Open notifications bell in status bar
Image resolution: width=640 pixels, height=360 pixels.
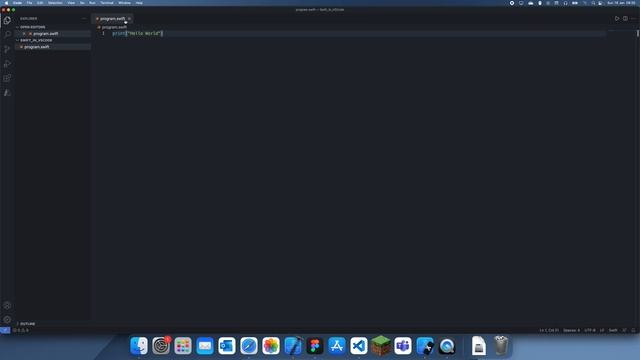[x=633, y=330]
